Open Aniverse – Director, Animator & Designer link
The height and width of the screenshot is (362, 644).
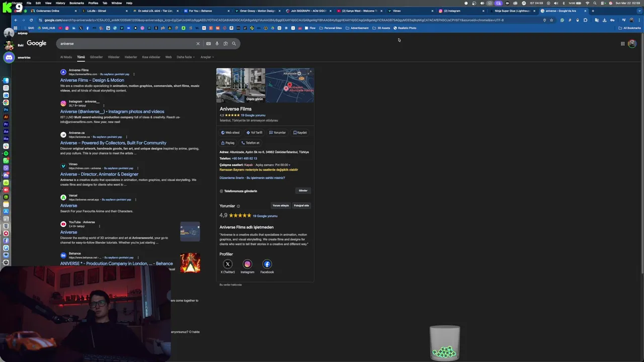click(99, 174)
